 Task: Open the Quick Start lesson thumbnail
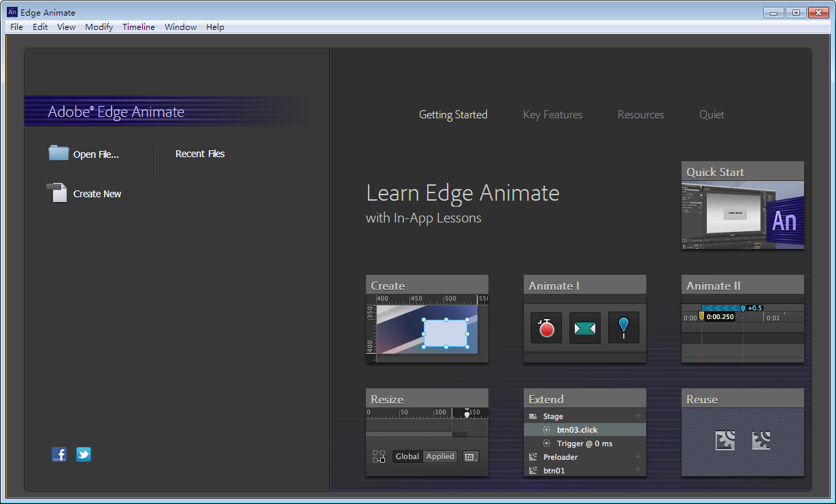coord(743,215)
